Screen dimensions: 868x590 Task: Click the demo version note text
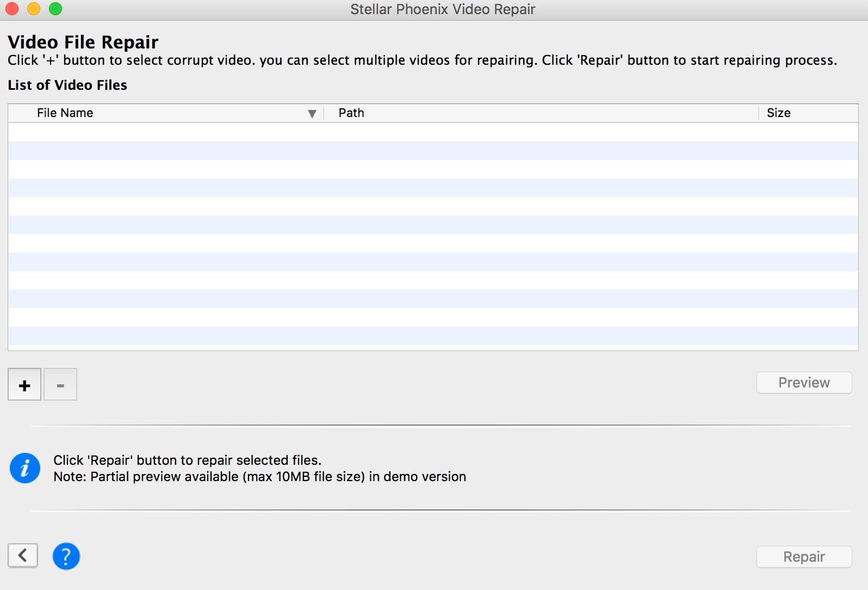coord(259,477)
